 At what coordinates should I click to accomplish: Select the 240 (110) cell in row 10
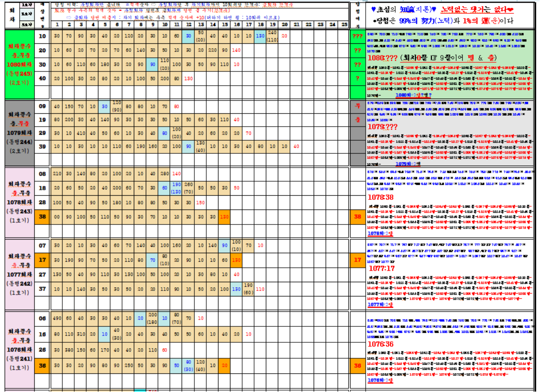click(272, 36)
